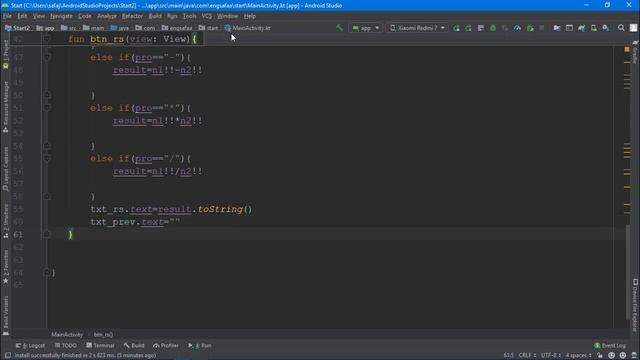
Task: Open the Run tool window
Action: 200,345
